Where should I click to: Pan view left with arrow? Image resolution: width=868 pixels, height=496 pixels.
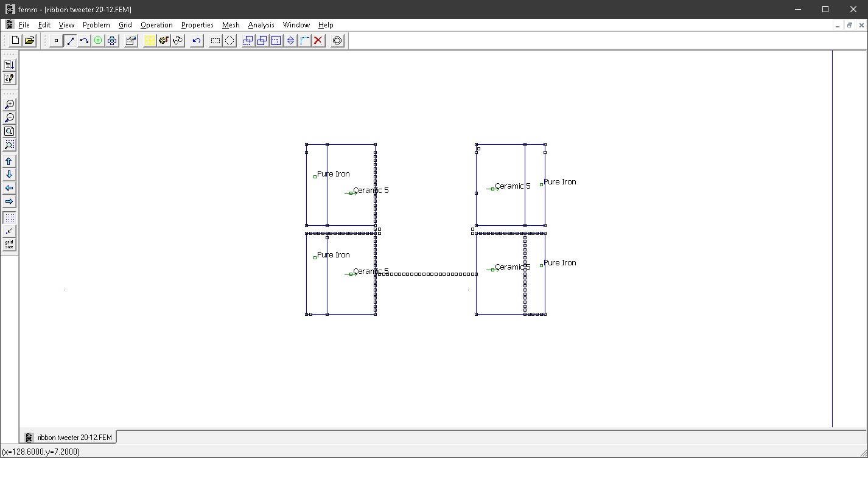click(x=9, y=188)
